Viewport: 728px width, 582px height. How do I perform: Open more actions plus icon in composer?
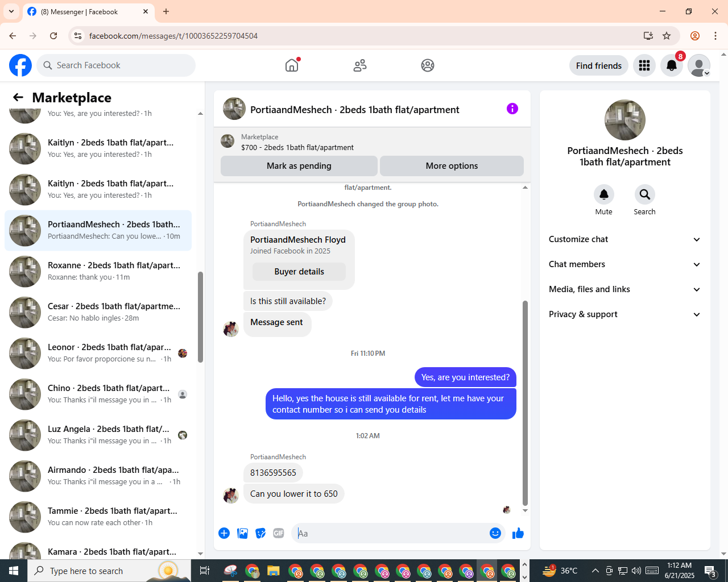(224, 533)
